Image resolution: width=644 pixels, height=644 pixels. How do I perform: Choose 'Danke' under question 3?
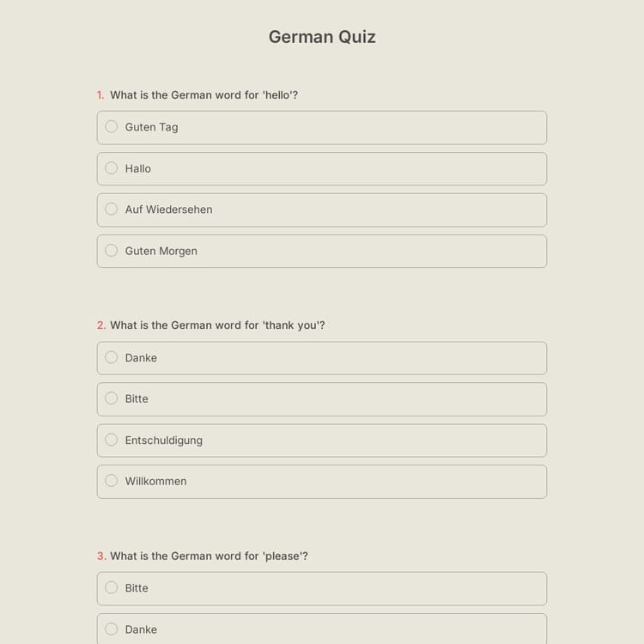pyautogui.click(x=112, y=629)
